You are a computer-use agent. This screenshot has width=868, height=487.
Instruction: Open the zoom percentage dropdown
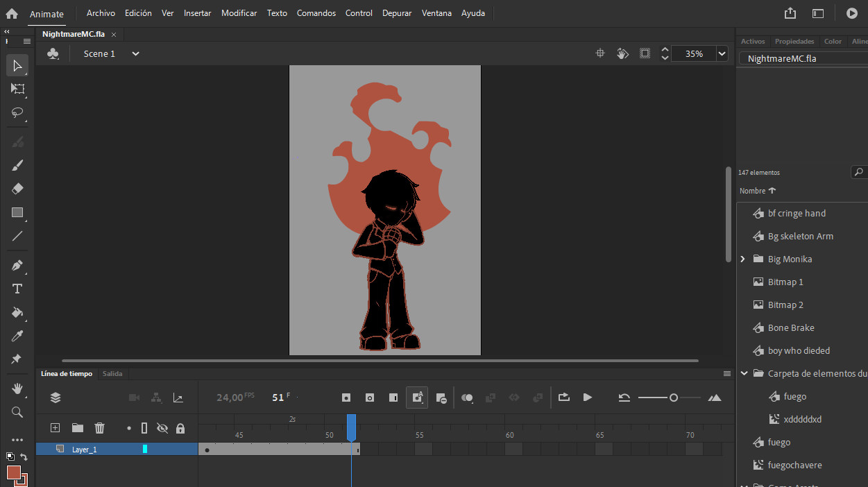tap(722, 53)
